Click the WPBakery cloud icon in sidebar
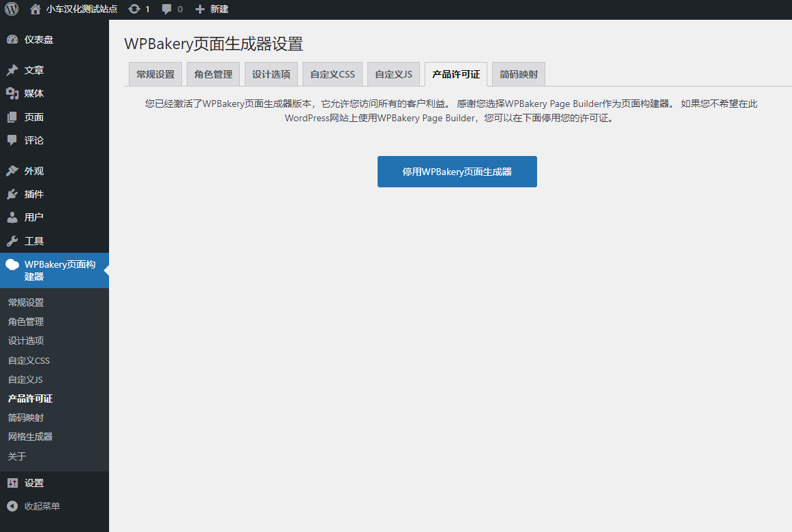792x532 pixels. (x=13, y=264)
